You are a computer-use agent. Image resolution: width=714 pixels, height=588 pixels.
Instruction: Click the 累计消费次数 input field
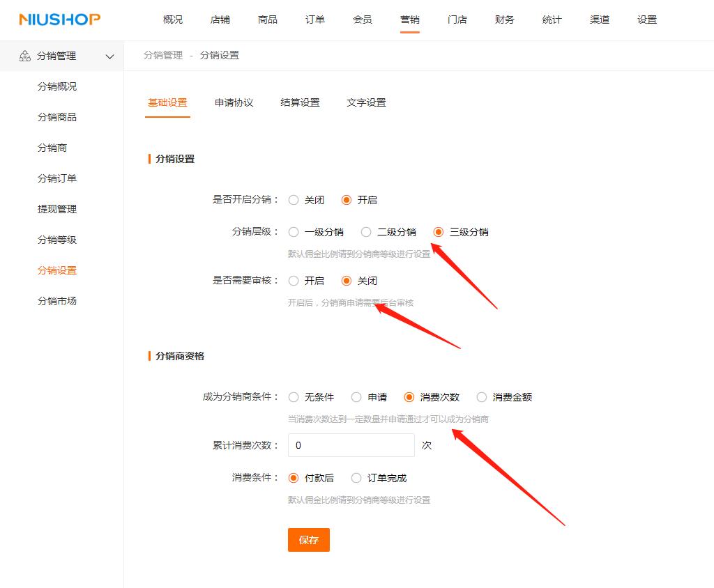[351, 444]
